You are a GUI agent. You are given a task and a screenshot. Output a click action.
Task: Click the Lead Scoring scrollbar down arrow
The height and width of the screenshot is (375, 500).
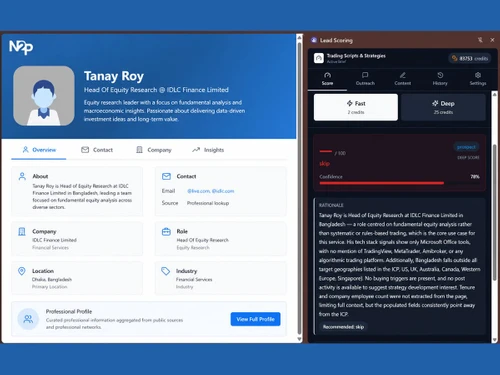pyautogui.click(x=495, y=340)
